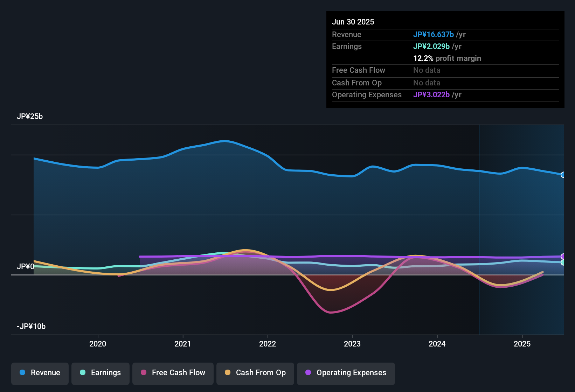This screenshot has width=575, height=392.
Task: Click the JP¥3.022b operating expenses value
Action: click(x=431, y=94)
